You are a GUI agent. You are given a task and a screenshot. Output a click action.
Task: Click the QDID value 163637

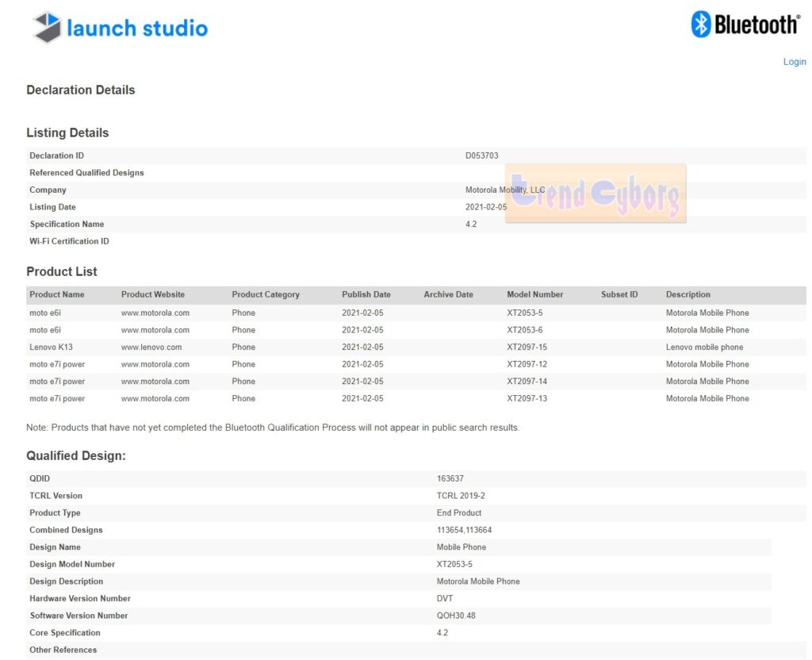click(450, 478)
